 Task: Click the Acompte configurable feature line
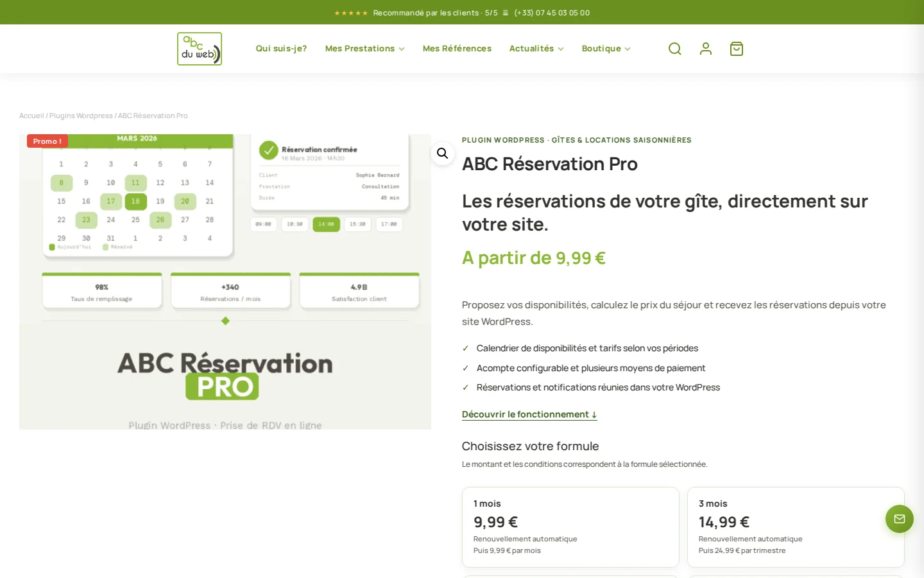click(x=591, y=368)
